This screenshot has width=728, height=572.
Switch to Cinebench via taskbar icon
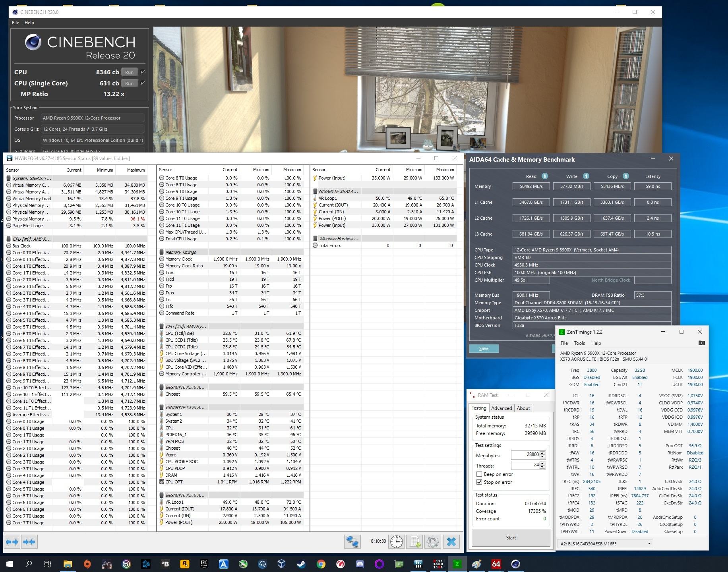tap(515, 564)
